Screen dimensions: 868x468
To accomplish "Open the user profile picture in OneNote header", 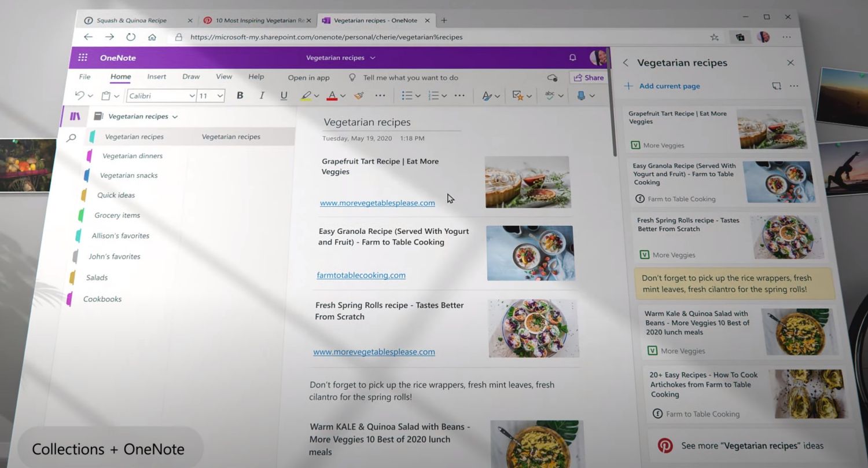I will tap(597, 57).
